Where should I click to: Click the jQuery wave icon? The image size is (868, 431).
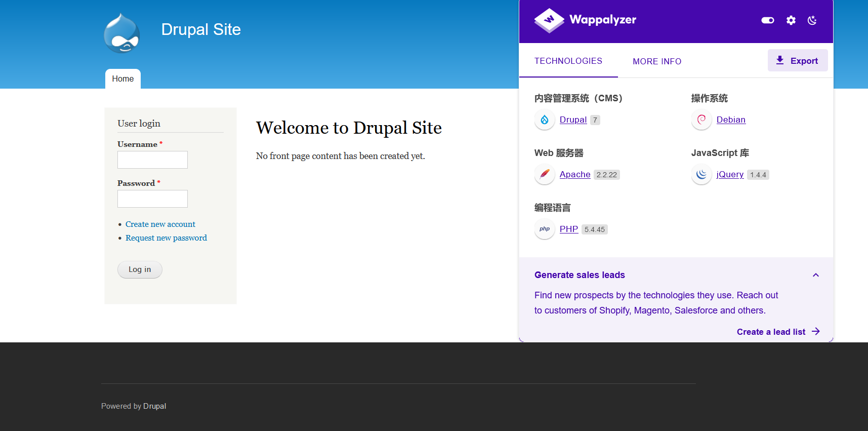click(x=701, y=175)
